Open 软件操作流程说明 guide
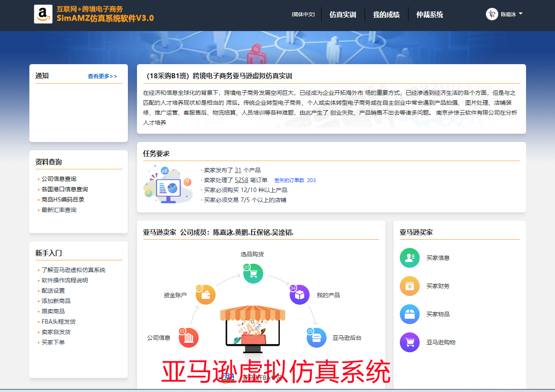This screenshot has width=555, height=392. pyautogui.click(x=65, y=280)
